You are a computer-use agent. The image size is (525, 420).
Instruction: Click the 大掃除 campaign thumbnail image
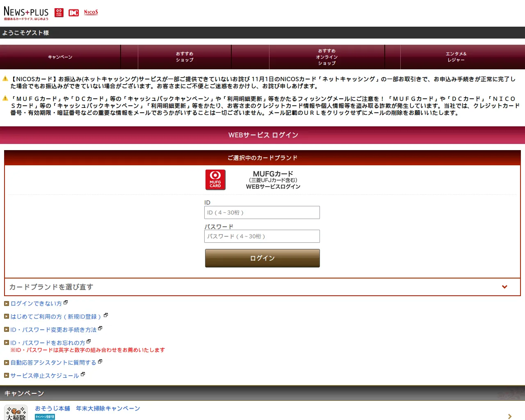click(x=16, y=413)
